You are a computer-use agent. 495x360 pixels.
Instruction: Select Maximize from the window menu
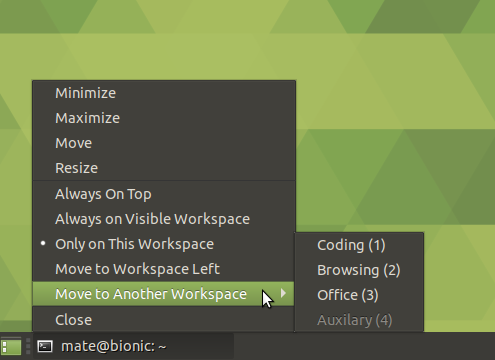[163, 118]
